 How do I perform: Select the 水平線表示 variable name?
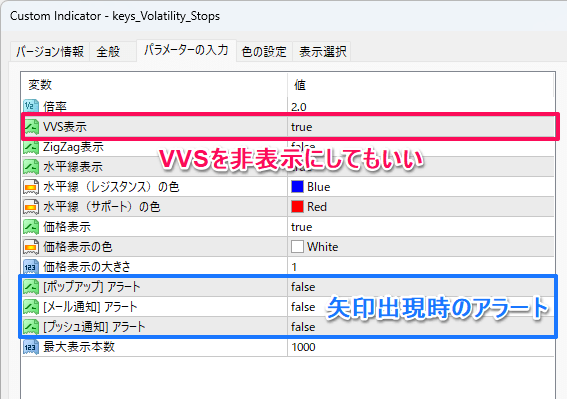pyautogui.click(x=73, y=167)
